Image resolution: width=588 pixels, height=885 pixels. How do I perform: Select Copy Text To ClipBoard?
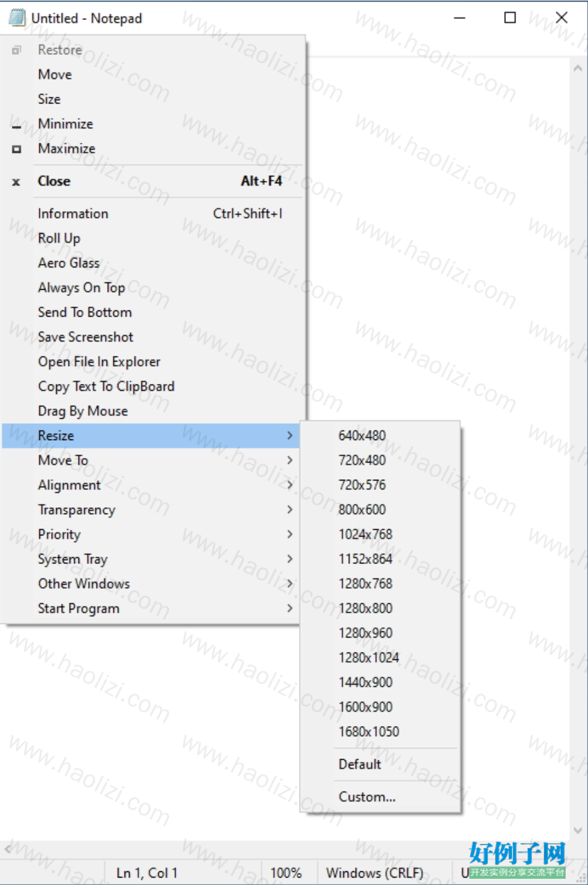(x=153, y=386)
